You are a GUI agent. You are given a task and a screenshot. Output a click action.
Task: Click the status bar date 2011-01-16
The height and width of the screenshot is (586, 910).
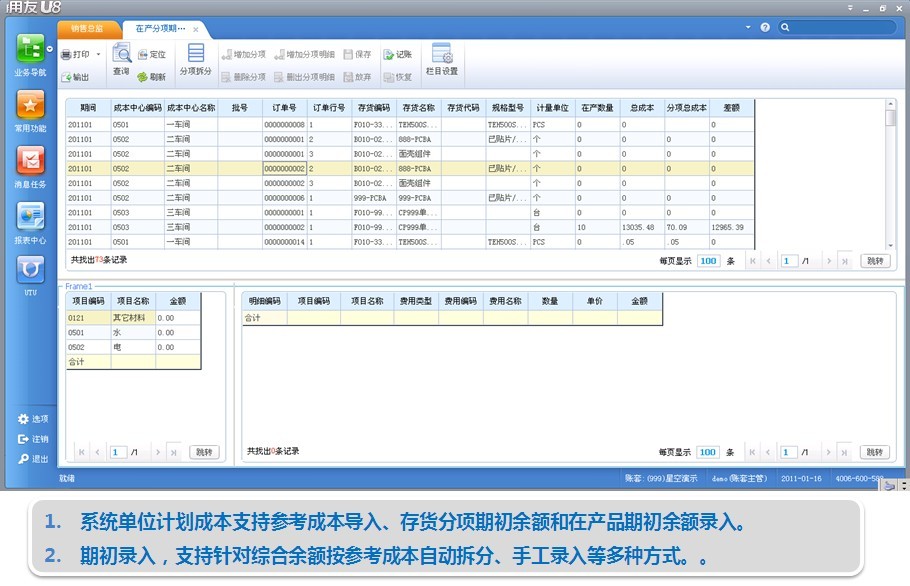(x=801, y=479)
